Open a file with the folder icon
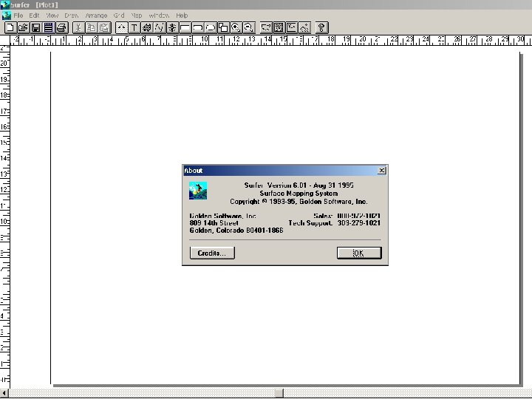This screenshot has width=532, height=399. [x=23, y=27]
